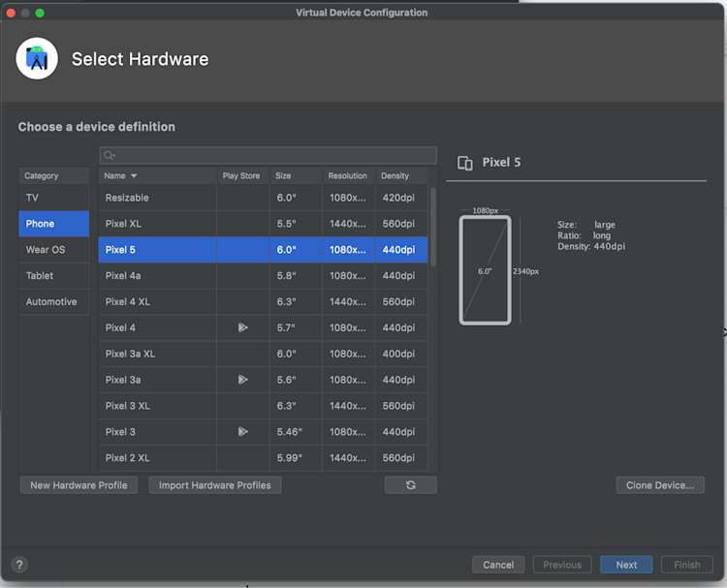Select the Pixel 3 device name
Image resolution: width=727 pixels, height=588 pixels.
point(120,431)
